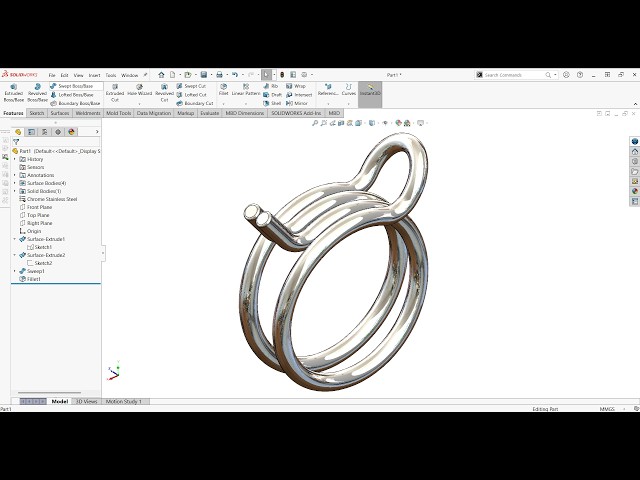The width and height of the screenshot is (640, 480).
Task: Open the Motion Study 1 tab
Action: 124,402
